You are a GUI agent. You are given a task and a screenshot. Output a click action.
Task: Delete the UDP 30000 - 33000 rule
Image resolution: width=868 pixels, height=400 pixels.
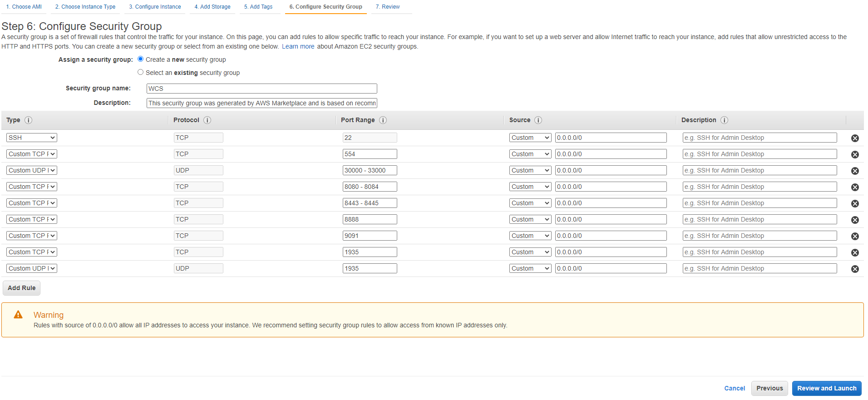pyautogui.click(x=854, y=171)
